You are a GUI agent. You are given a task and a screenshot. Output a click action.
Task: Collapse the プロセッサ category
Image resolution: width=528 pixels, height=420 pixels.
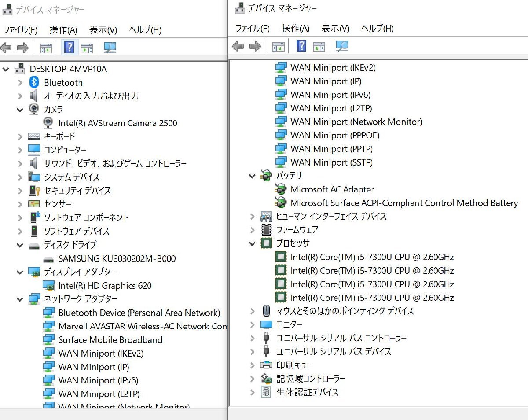(252, 243)
